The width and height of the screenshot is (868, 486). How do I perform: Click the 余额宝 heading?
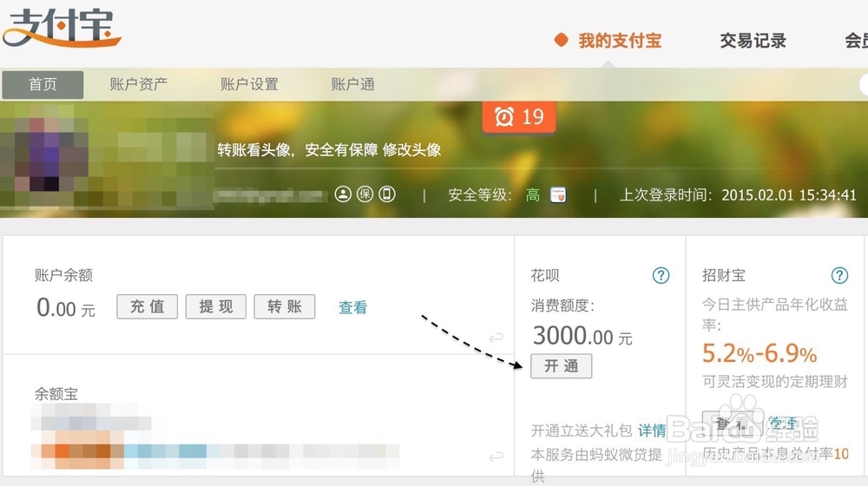point(56,393)
